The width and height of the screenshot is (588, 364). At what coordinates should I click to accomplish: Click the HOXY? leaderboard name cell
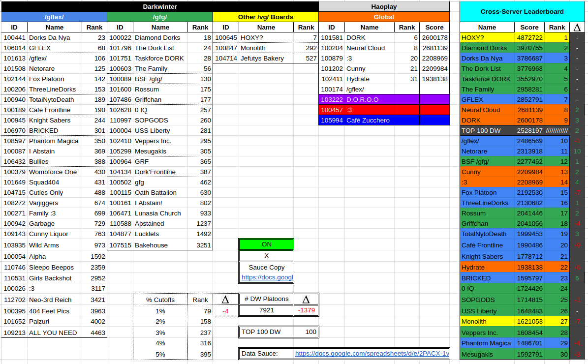[487, 38]
